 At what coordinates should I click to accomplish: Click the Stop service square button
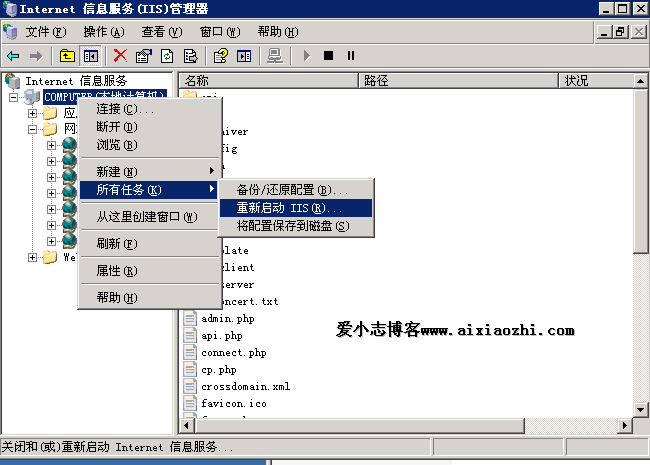coord(328,56)
